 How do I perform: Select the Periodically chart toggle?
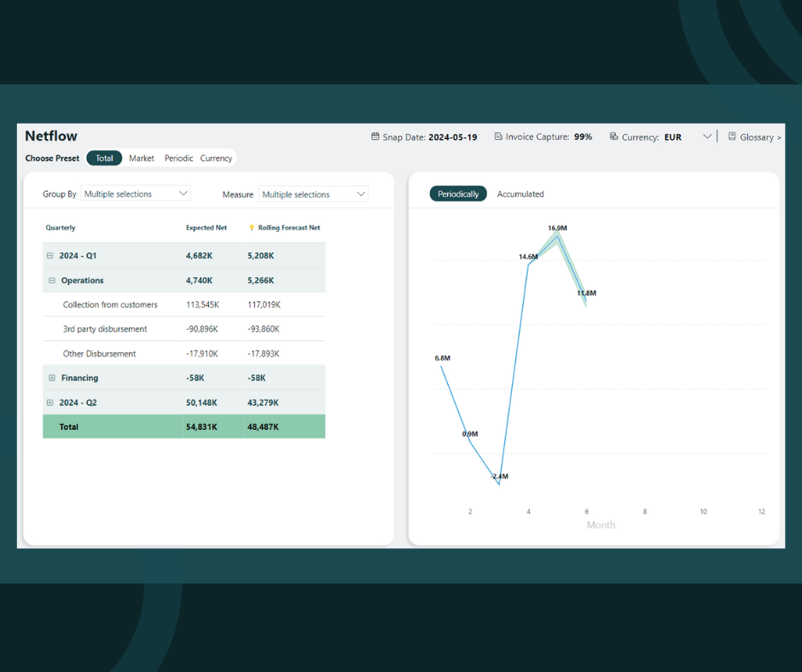point(458,194)
